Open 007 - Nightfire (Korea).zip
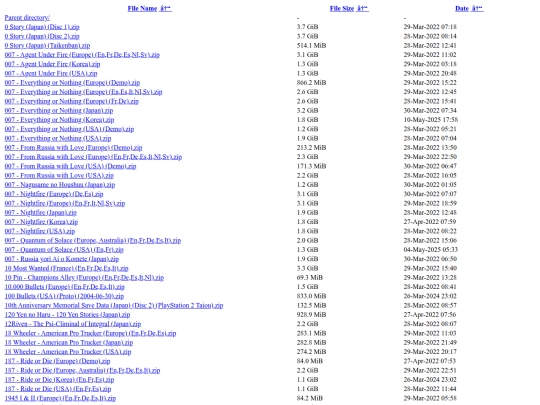The width and height of the screenshot is (540, 405). (41, 222)
